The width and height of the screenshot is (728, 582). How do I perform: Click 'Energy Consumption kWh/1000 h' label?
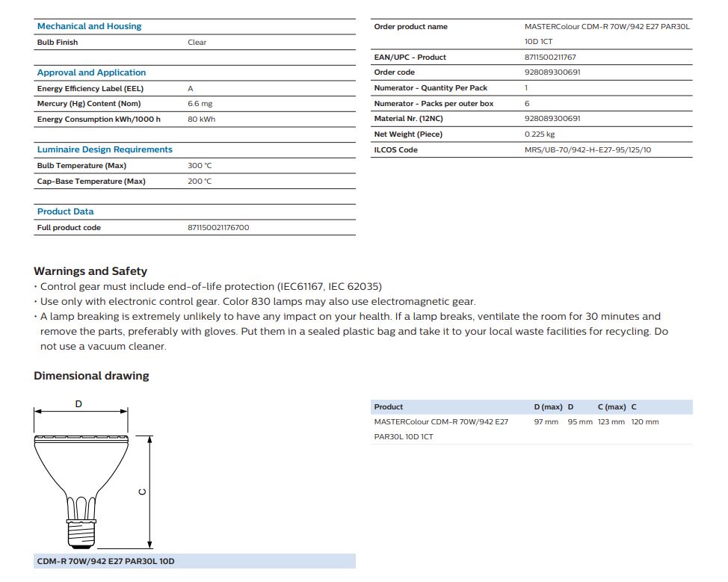[99, 120]
